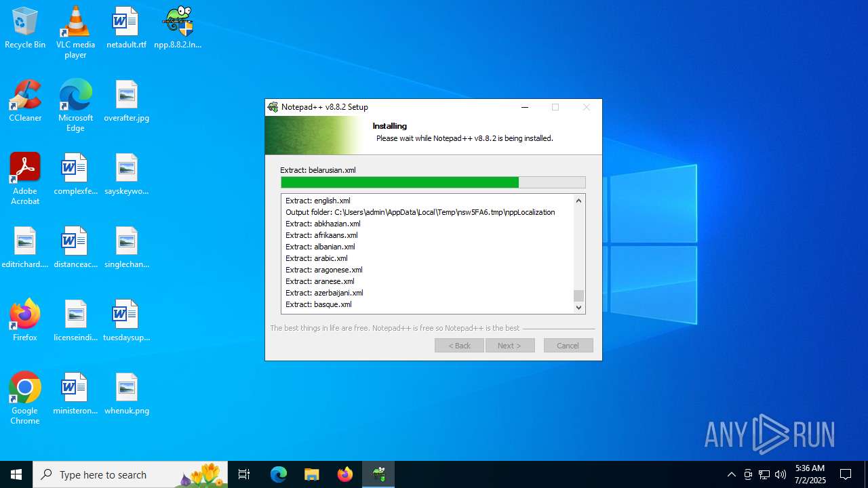Select whenuk.png image file

point(126,394)
